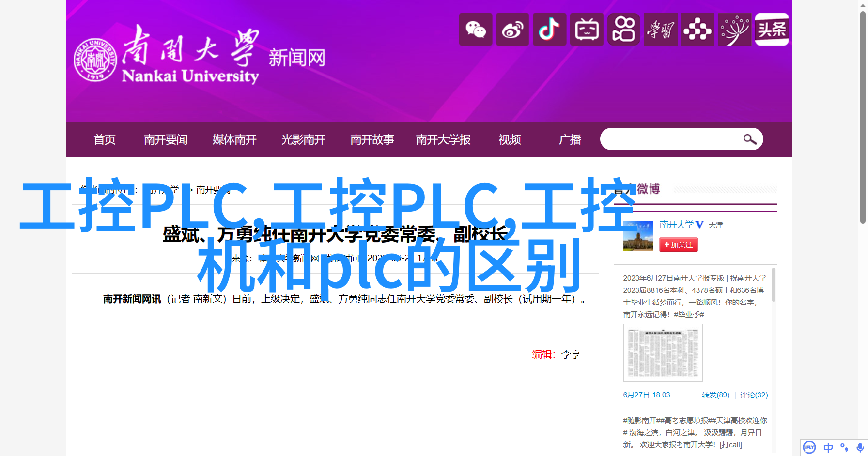868x456 pixels.
Task: Open the 视频 menu item
Action: click(x=510, y=140)
